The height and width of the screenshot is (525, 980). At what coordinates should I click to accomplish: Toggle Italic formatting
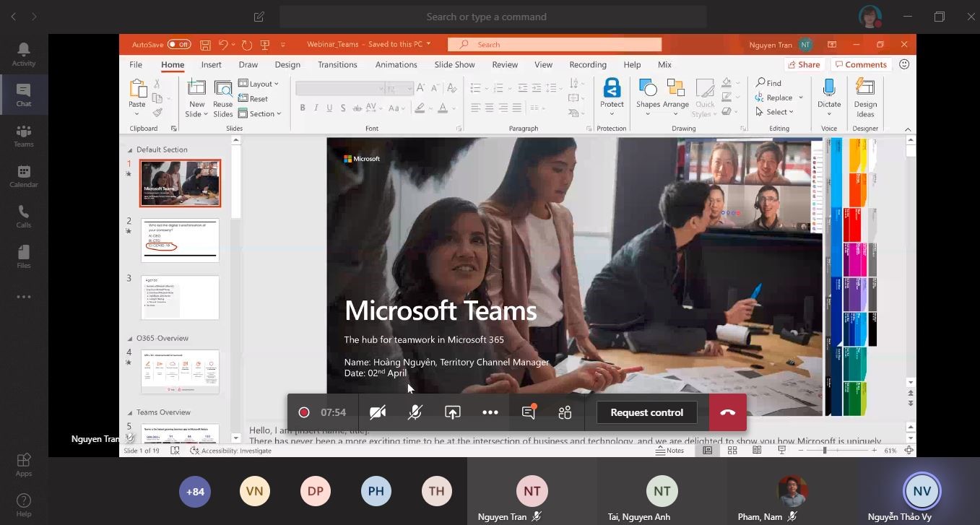pos(316,108)
